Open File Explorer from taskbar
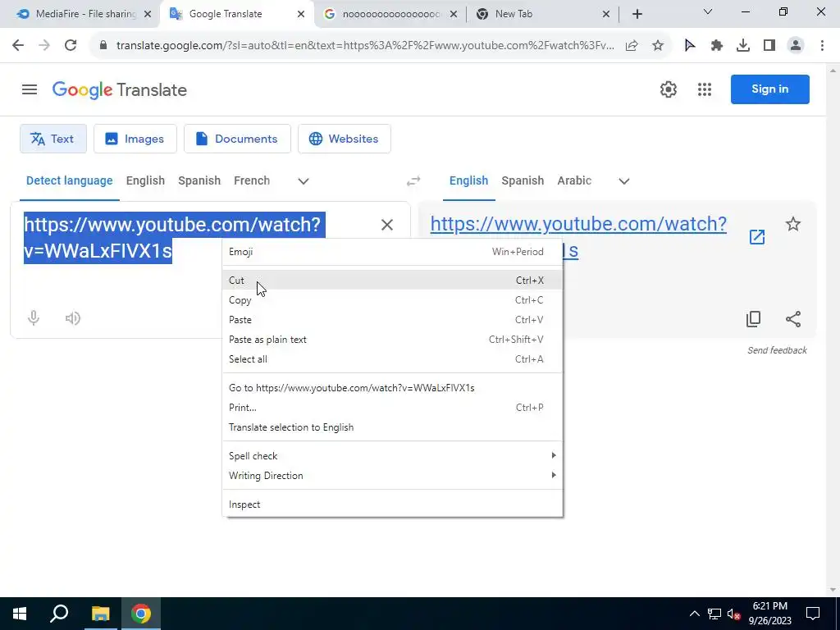This screenshot has height=630, width=840. click(x=100, y=614)
